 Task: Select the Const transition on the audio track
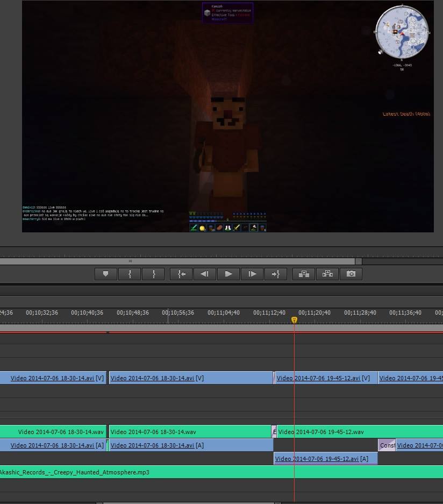point(387,445)
